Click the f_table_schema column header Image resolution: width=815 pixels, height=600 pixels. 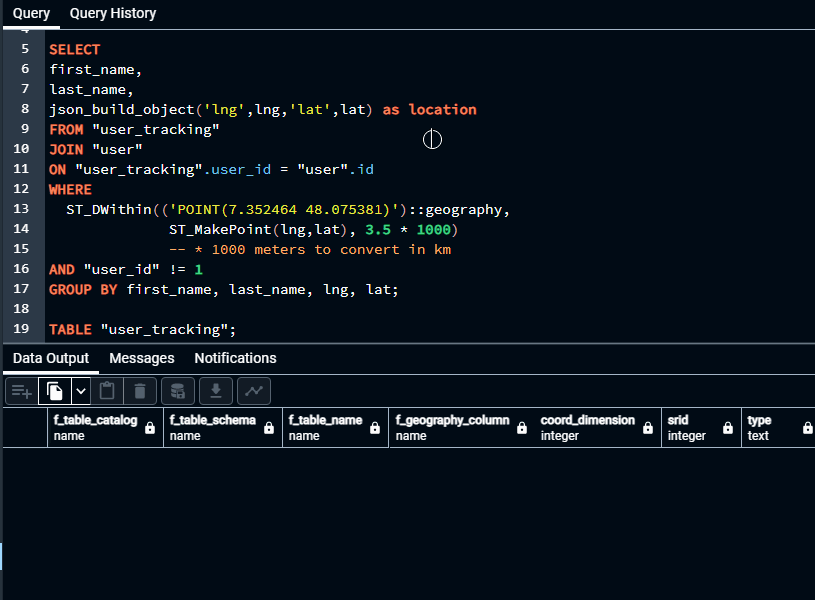click(x=222, y=427)
